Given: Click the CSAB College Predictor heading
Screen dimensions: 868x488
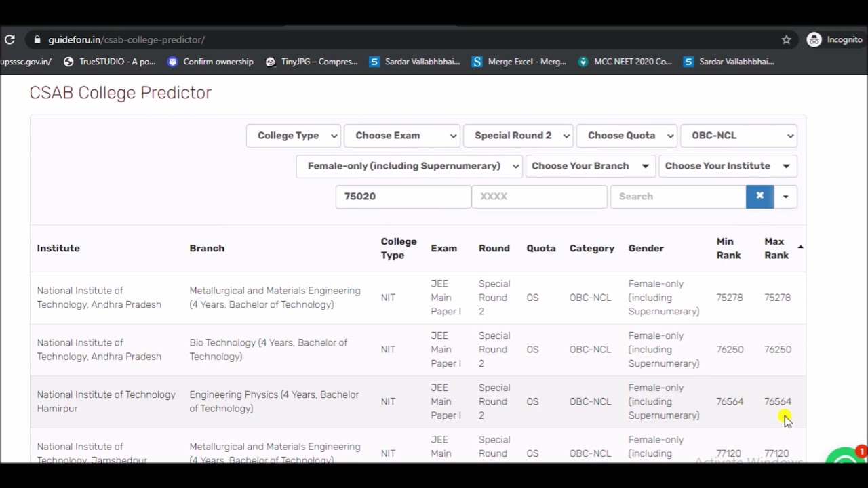Looking at the screenshot, I should (x=121, y=93).
